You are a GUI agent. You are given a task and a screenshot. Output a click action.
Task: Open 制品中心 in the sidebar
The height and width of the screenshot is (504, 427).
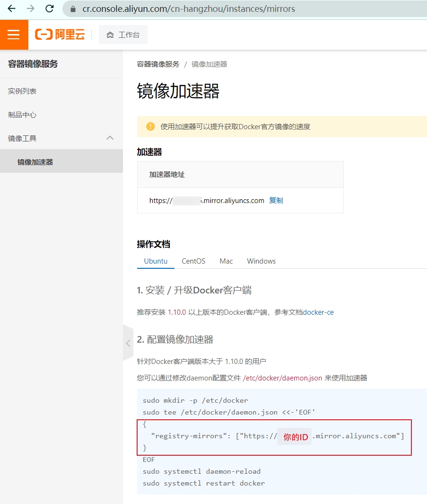pos(22,115)
